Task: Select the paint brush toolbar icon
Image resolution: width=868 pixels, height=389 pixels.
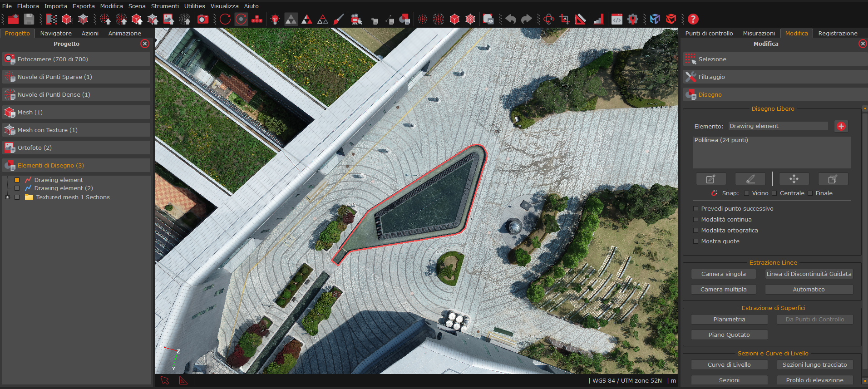Action: 338,19
